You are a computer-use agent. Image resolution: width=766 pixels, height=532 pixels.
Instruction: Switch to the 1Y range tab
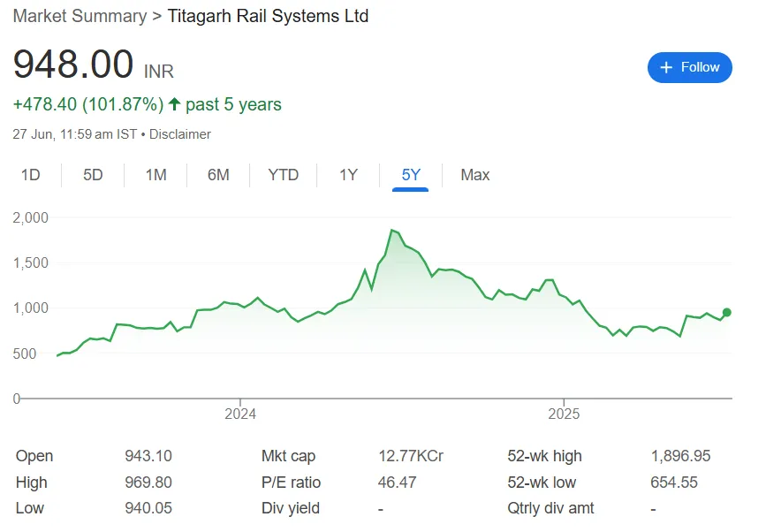coord(348,175)
